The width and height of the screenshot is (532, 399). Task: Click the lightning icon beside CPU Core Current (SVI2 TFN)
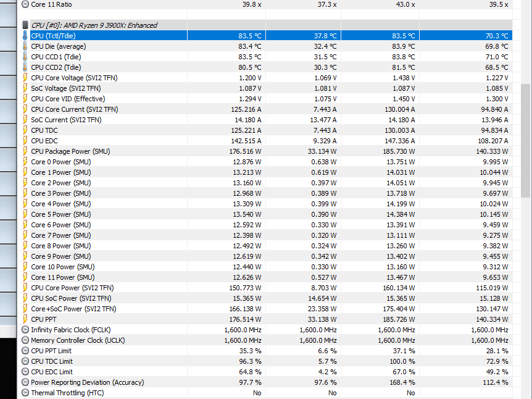point(25,109)
